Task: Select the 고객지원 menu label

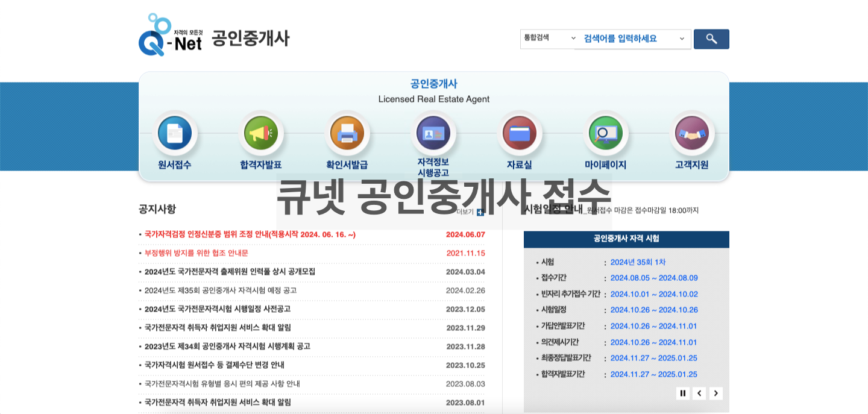Action: (x=692, y=165)
